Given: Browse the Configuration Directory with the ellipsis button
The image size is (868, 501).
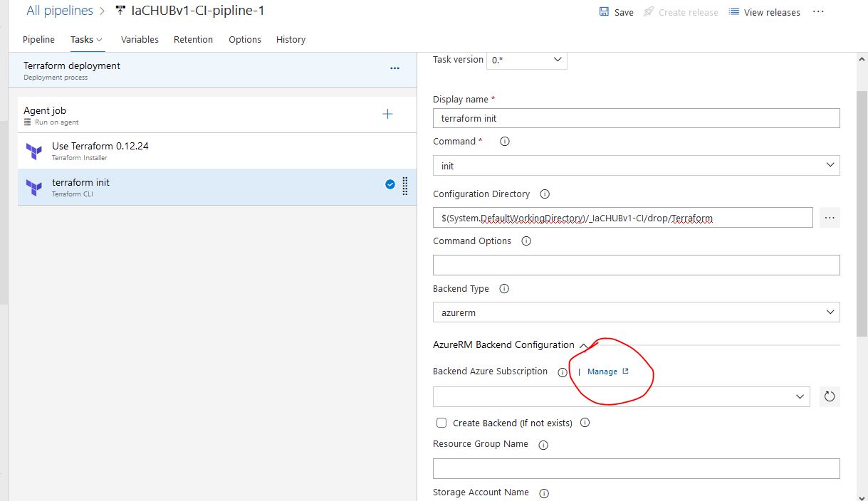Looking at the screenshot, I should pos(829,217).
